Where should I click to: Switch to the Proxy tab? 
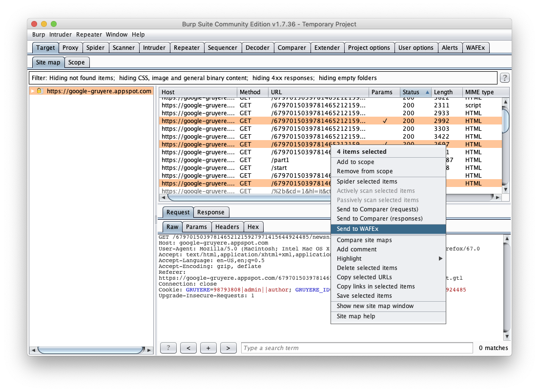tap(70, 48)
